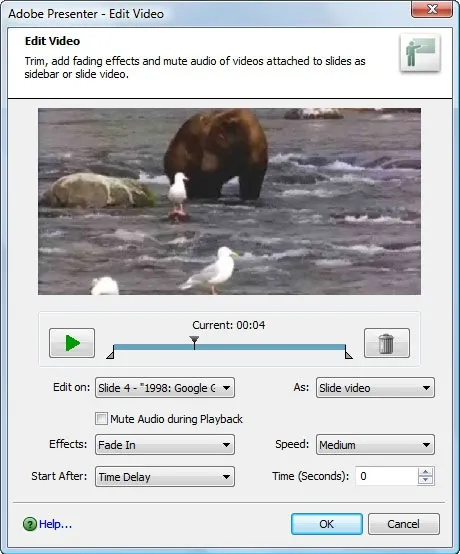This screenshot has height=554, width=460.
Task: Open the Edit on slide dropdown
Action: tap(165, 388)
